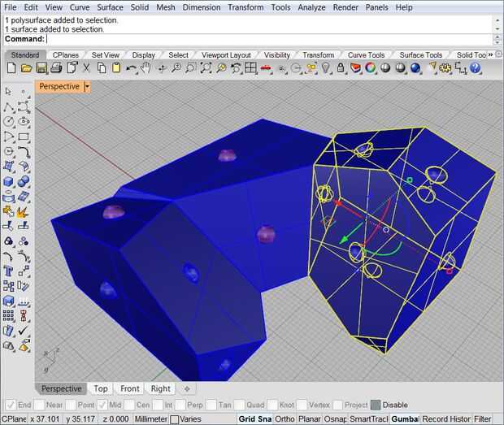
Task: Select the Text object tool
Action: click(9, 270)
